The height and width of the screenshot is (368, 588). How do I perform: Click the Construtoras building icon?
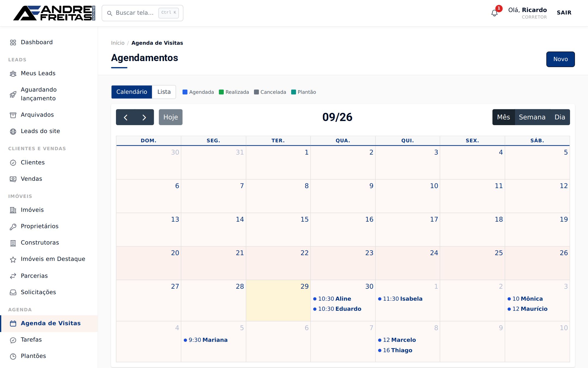(x=13, y=243)
